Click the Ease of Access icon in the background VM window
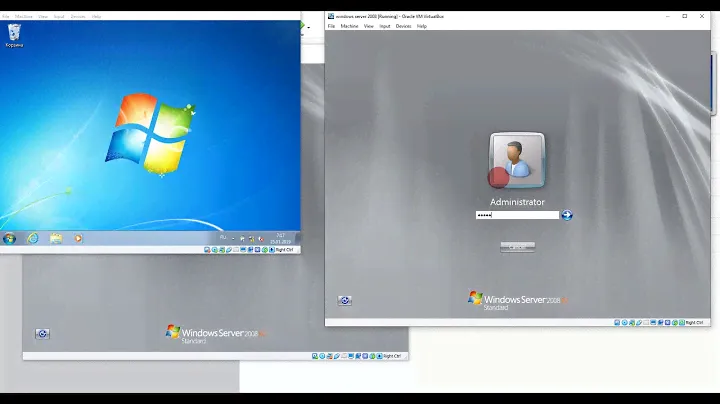The height and width of the screenshot is (404, 720). pyautogui.click(x=43, y=334)
